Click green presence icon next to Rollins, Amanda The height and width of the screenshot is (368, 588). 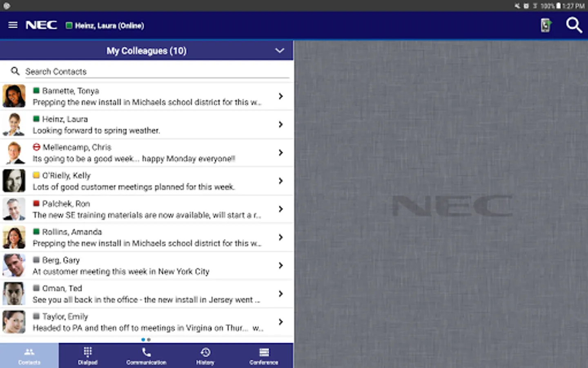[36, 231]
